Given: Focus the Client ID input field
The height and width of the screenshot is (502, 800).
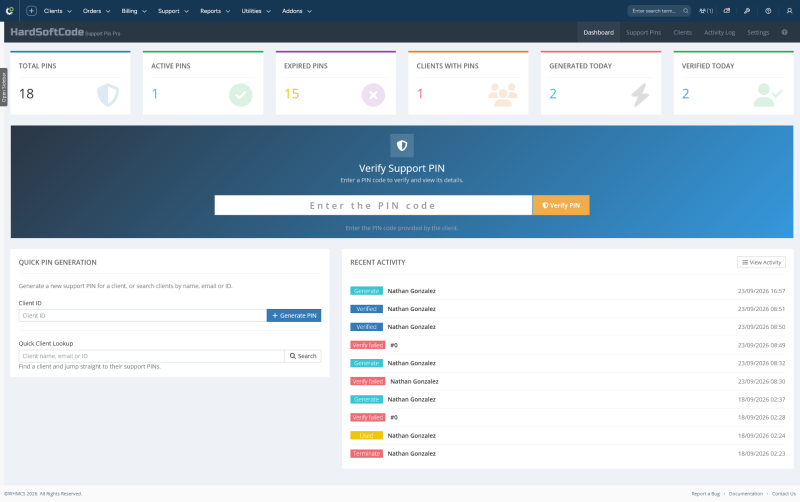Looking at the screenshot, I should tap(142, 315).
